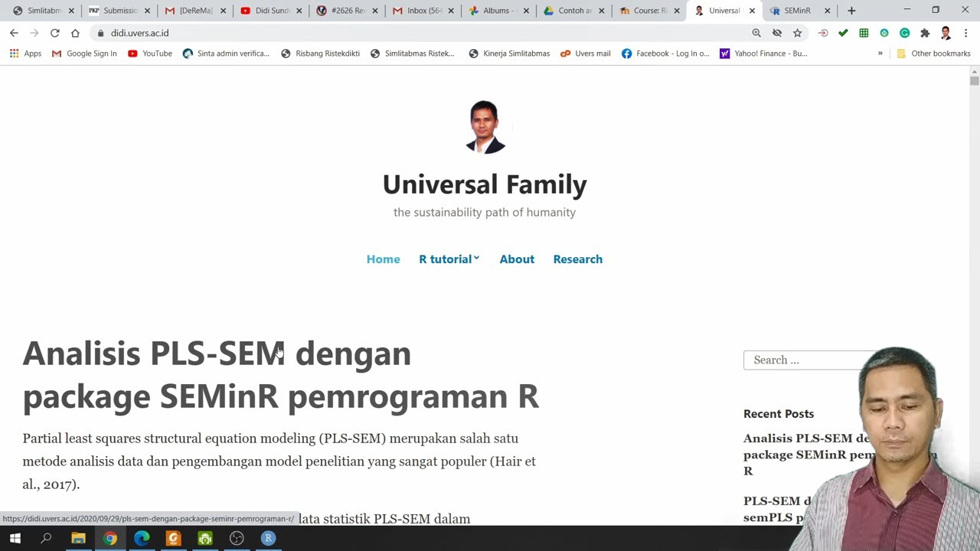Viewport: 980px width, 551px height.
Task: Switch to Chrome in taskbar
Action: tap(110, 538)
